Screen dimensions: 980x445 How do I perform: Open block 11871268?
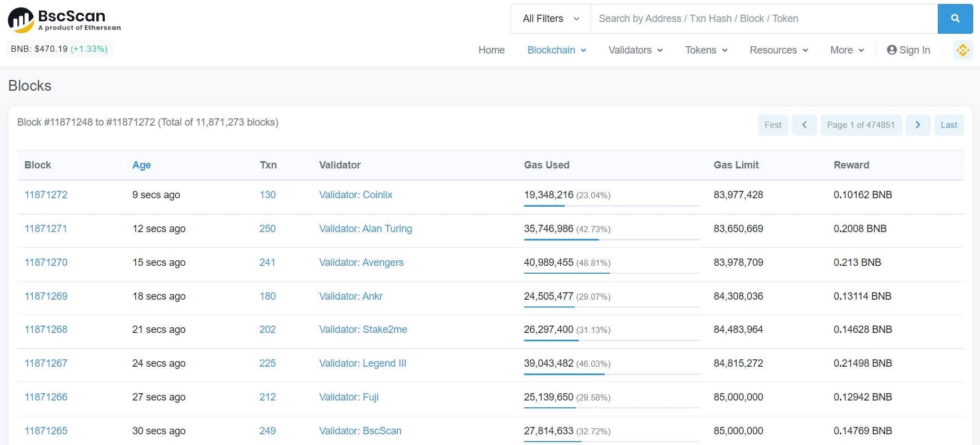46,330
